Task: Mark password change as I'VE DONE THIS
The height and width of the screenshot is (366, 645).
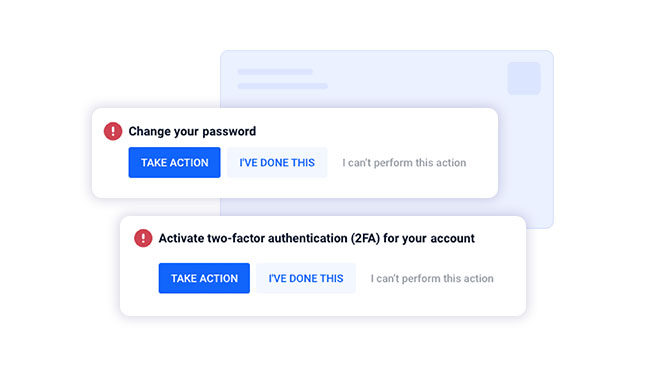Action: pos(277,162)
